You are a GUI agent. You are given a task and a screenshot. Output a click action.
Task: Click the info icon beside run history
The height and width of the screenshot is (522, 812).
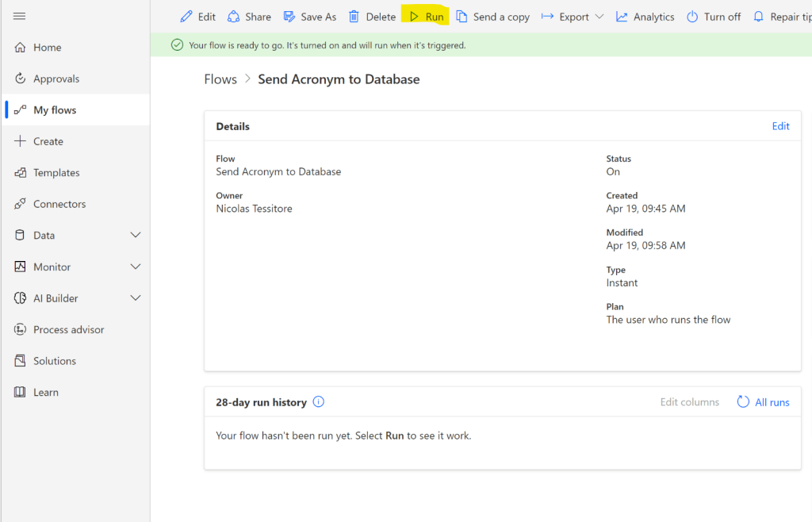[319, 402]
